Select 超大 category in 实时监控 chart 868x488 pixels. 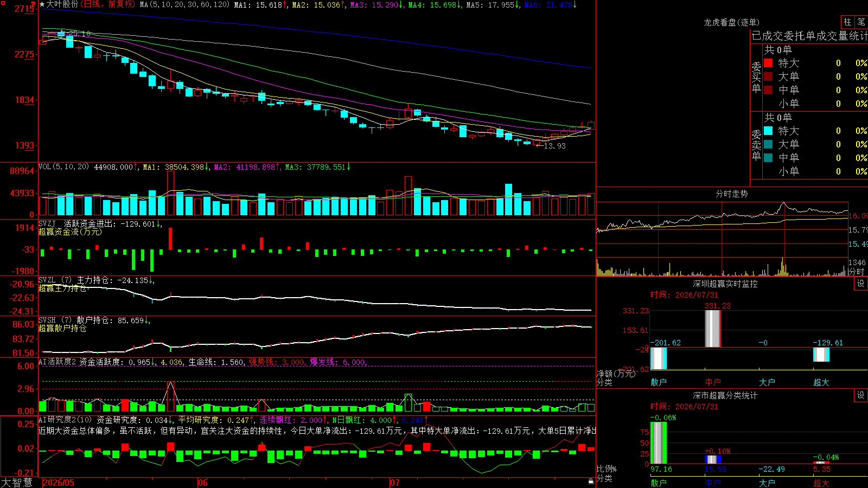click(821, 382)
